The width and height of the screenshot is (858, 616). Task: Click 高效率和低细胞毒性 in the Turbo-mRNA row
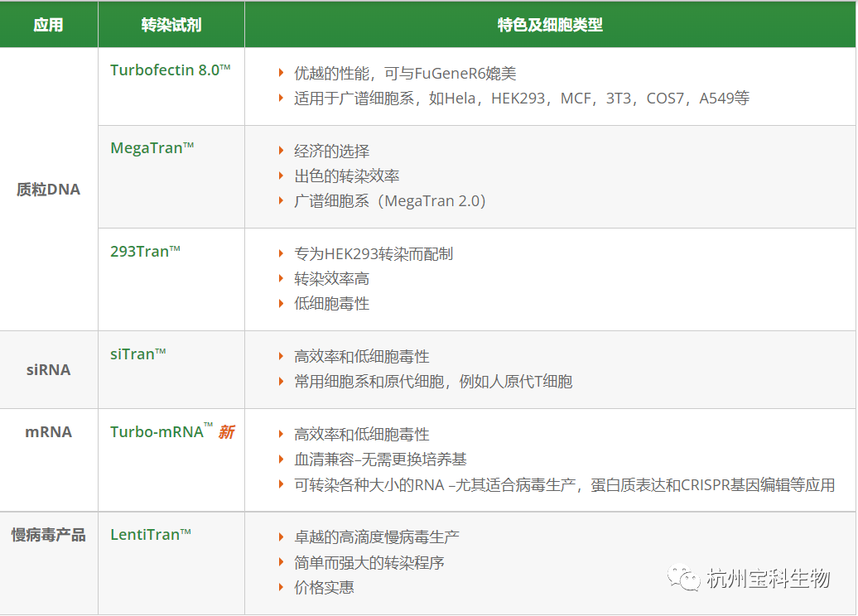(362, 435)
